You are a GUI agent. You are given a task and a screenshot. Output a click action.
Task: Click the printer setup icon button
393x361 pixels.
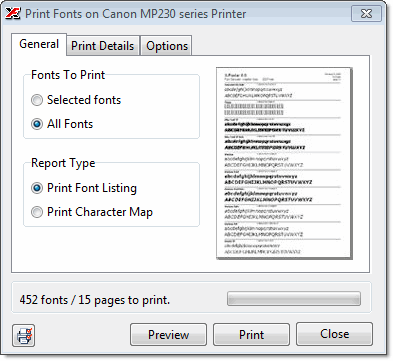coord(24,335)
